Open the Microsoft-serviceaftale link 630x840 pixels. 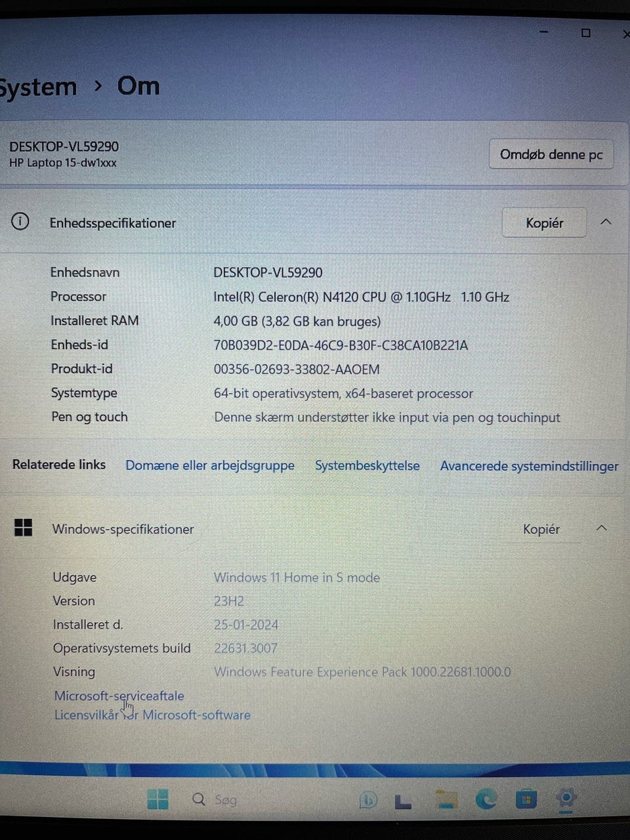click(x=119, y=696)
